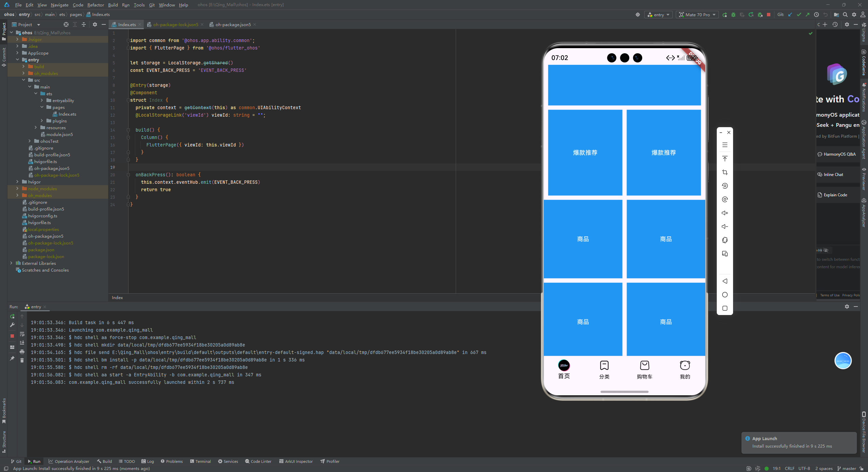Expand the resources folder in the project tree
Viewport: 868px width, 472px height.
coord(36,127)
